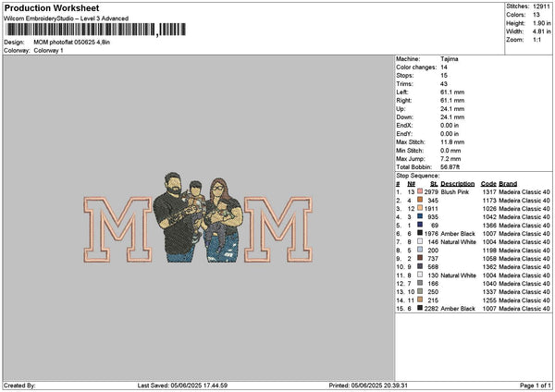Select stitch count '1911' in row 3
The height and width of the screenshot is (392, 555).
[431, 208]
